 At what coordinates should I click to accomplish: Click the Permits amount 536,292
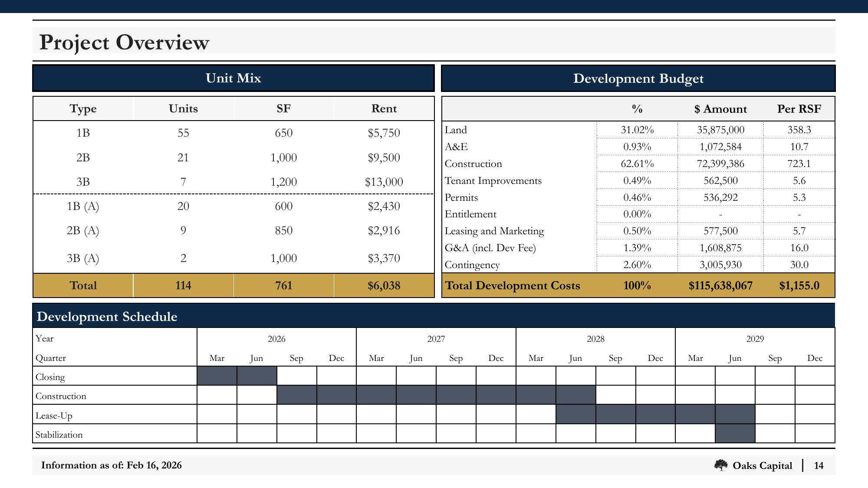pos(720,197)
